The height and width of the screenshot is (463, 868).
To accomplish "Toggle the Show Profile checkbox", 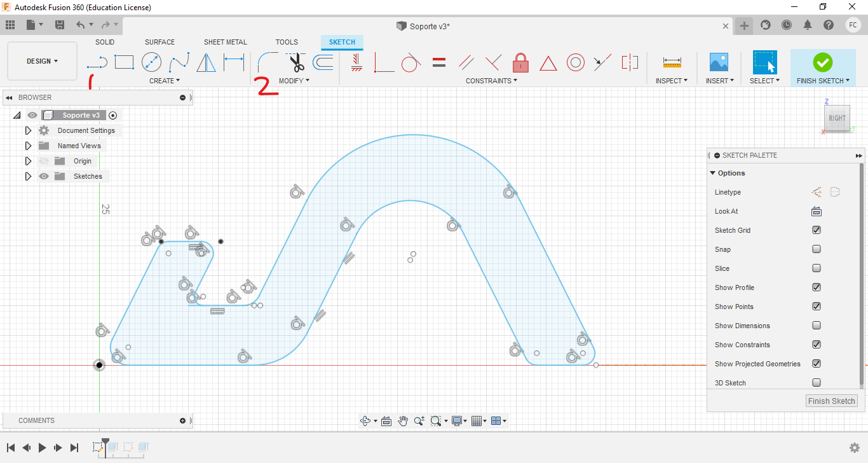I will point(817,287).
